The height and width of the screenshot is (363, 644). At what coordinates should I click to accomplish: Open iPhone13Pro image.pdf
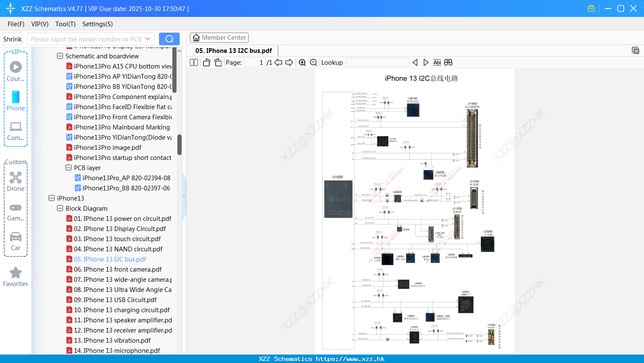pyautogui.click(x=104, y=147)
